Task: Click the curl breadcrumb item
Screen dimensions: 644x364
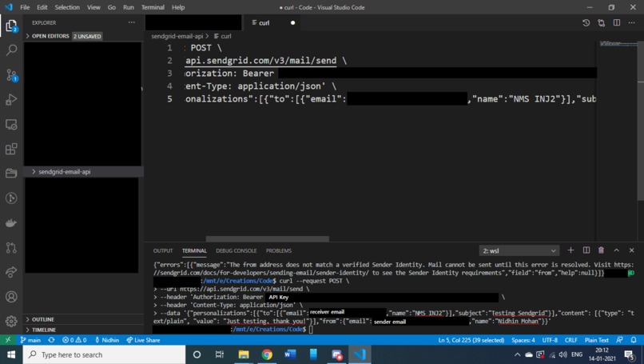Action: (223, 36)
